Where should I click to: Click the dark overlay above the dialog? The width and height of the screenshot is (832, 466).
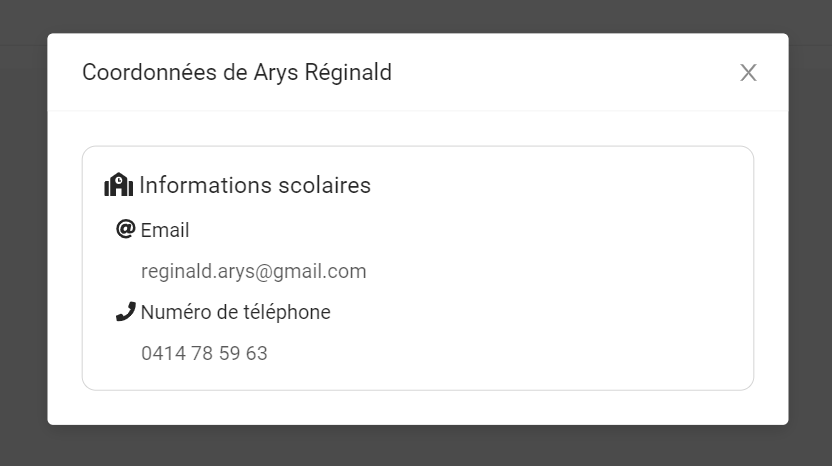416,16
